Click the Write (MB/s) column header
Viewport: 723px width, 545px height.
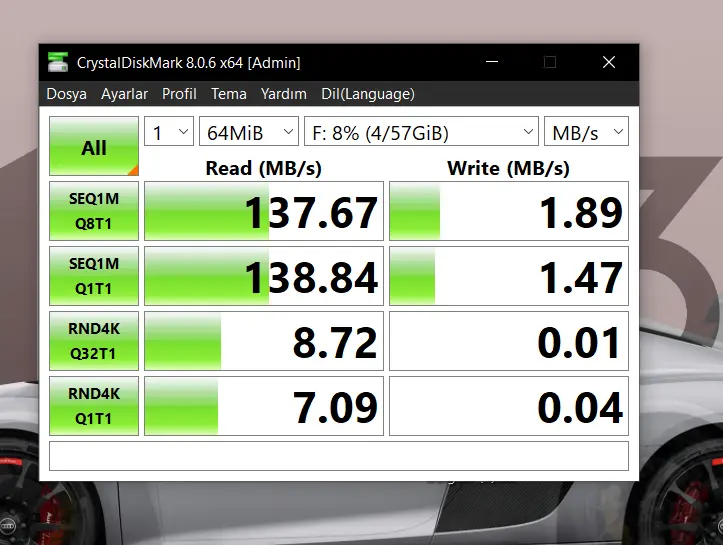click(509, 168)
